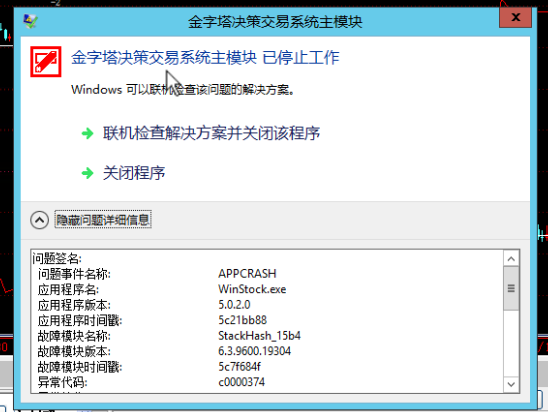This screenshot has height=412, width=548.
Task: Click the heading 金字塔决策交易系统主模块 已停止工作
Action: pyautogui.click(x=205, y=58)
